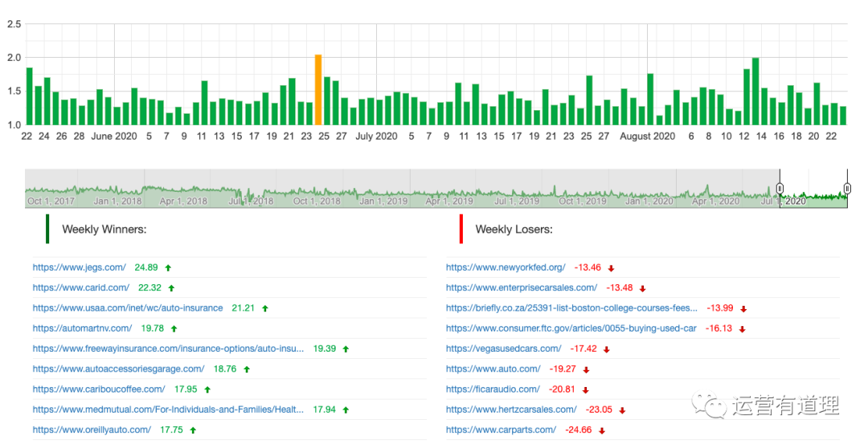The width and height of the screenshot is (868, 444).
Task: Click the August 2020 axis label
Action: (648, 136)
